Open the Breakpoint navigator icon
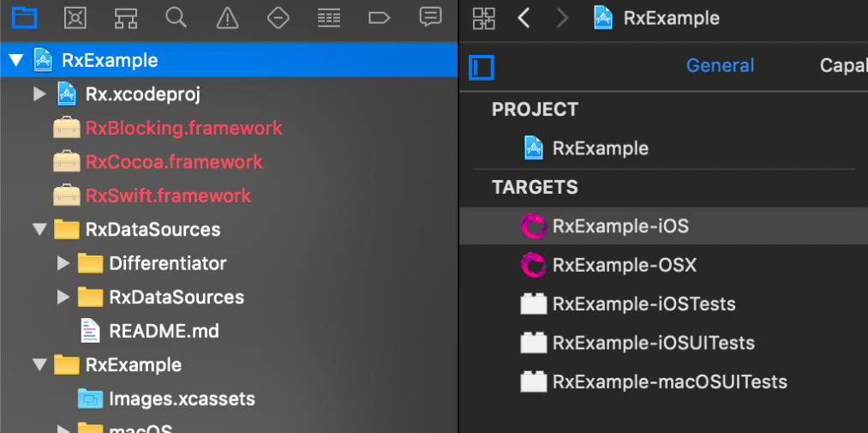 coord(380,18)
